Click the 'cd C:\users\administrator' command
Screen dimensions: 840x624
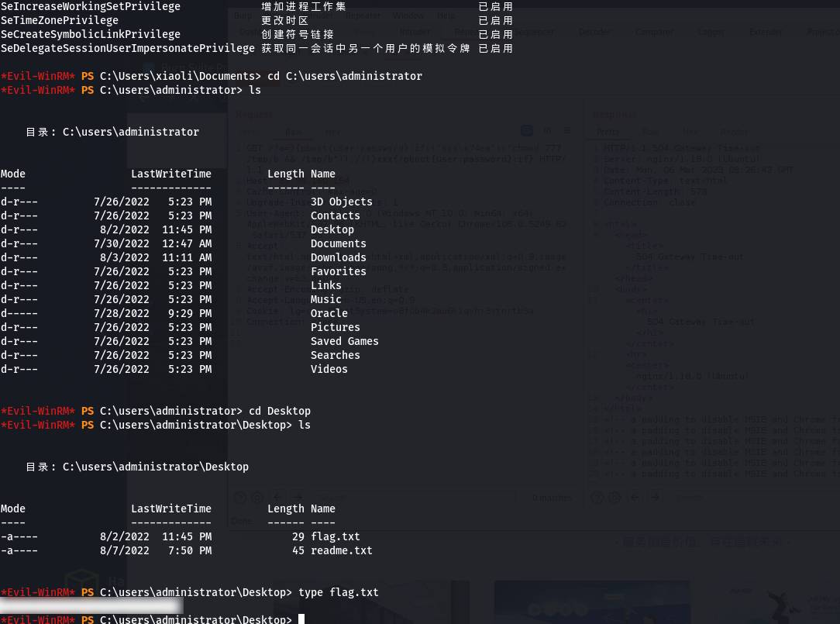(x=345, y=76)
